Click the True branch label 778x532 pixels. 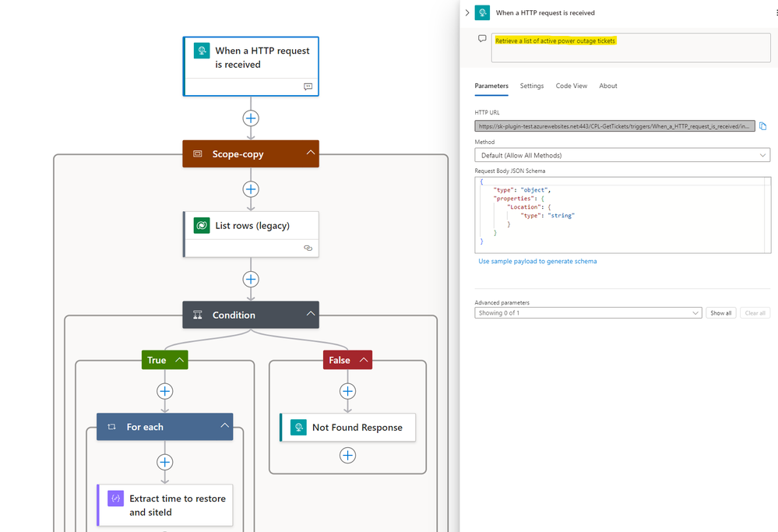[157, 360]
